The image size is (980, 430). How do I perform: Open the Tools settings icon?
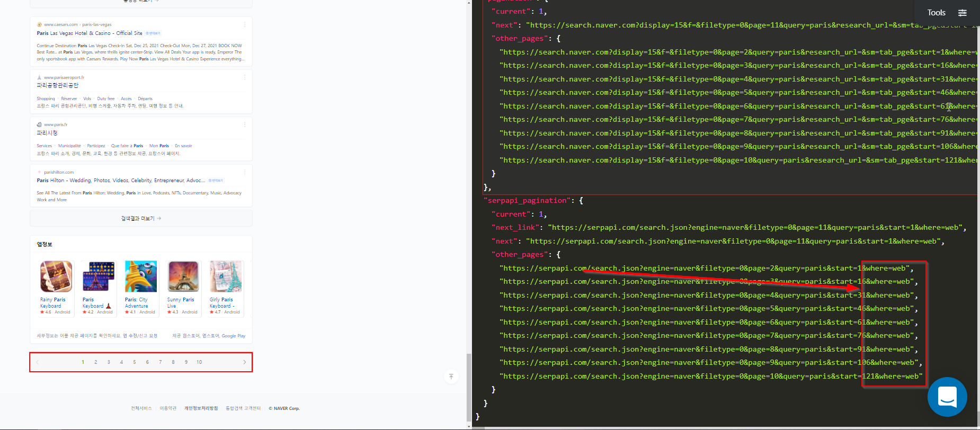[x=963, y=13]
